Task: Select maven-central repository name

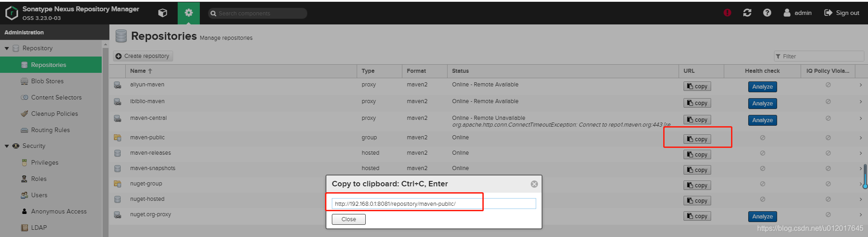Action: click(x=148, y=118)
